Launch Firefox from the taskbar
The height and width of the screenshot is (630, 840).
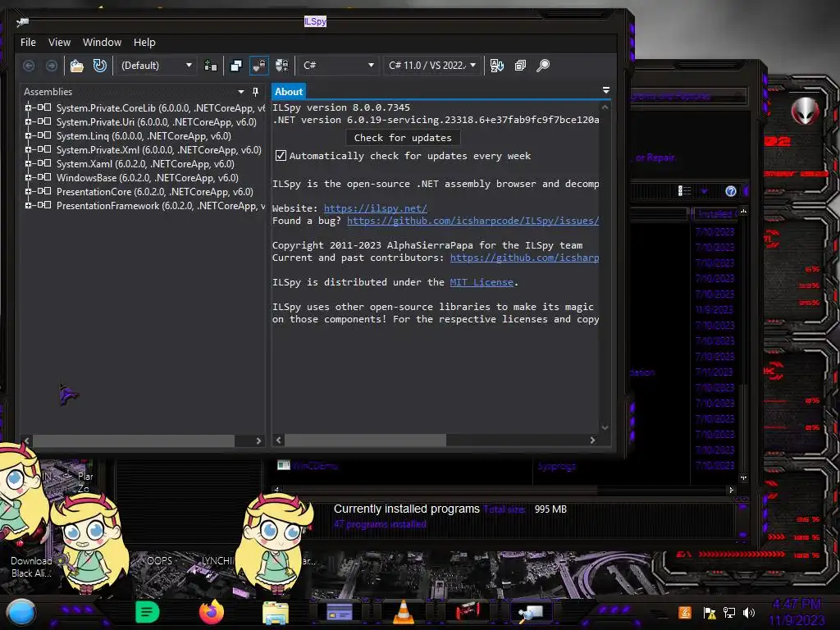212,612
